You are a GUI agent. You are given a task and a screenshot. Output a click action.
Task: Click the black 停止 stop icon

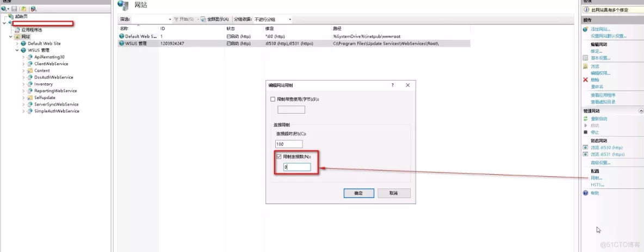tap(586, 132)
